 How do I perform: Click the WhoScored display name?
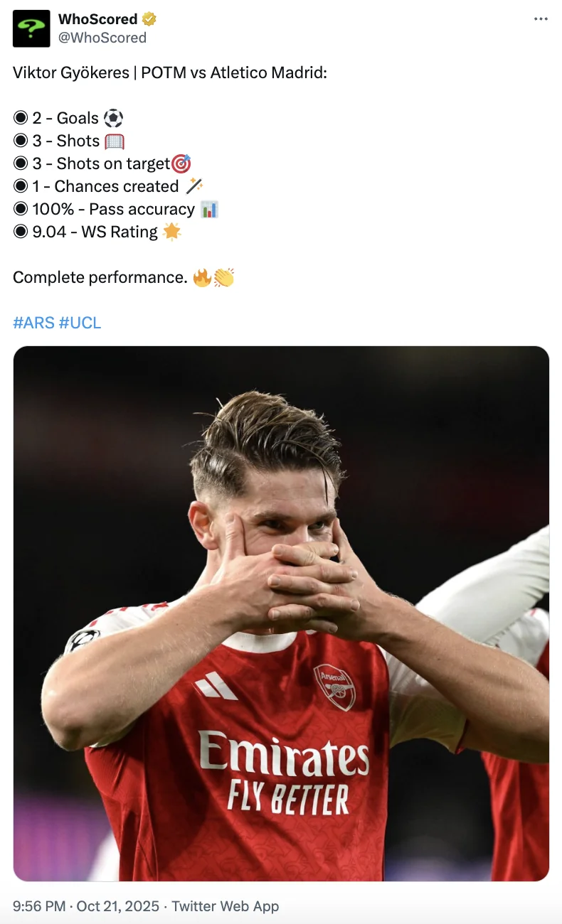tap(98, 19)
